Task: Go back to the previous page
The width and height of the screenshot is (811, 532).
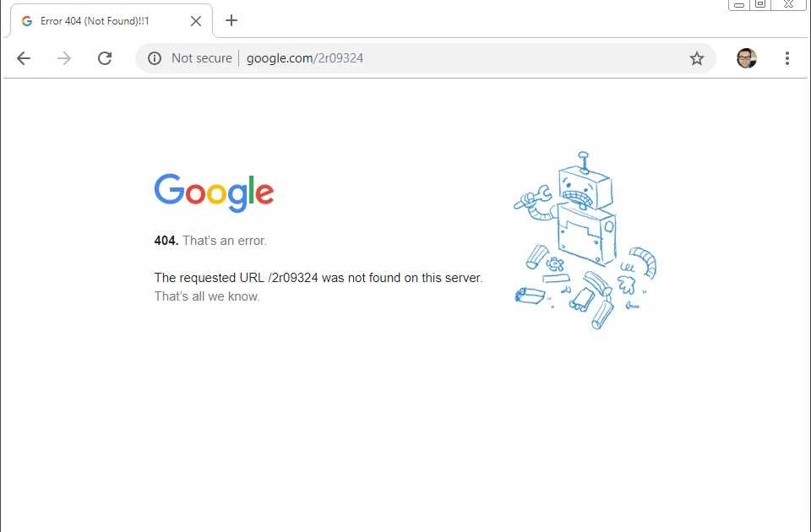Action: coord(24,58)
